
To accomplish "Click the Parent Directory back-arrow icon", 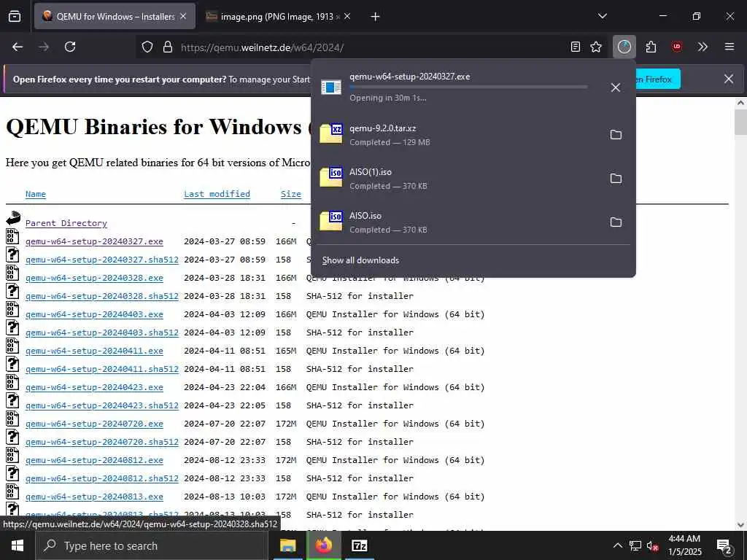I will click(13, 218).
